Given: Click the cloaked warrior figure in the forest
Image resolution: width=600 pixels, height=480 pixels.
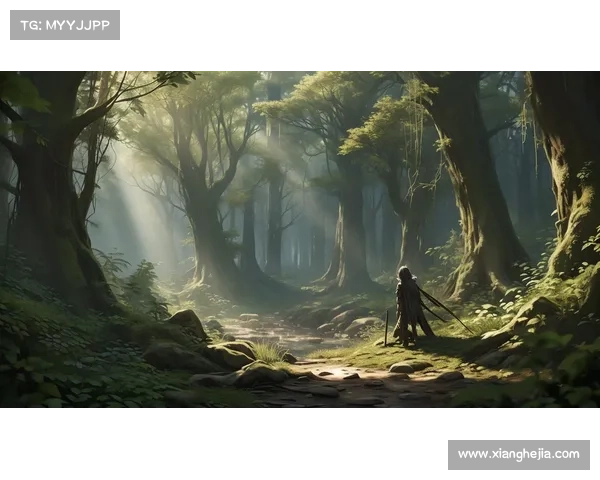Looking at the screenshot, I should pyautogui.click(x=408, y=305).
